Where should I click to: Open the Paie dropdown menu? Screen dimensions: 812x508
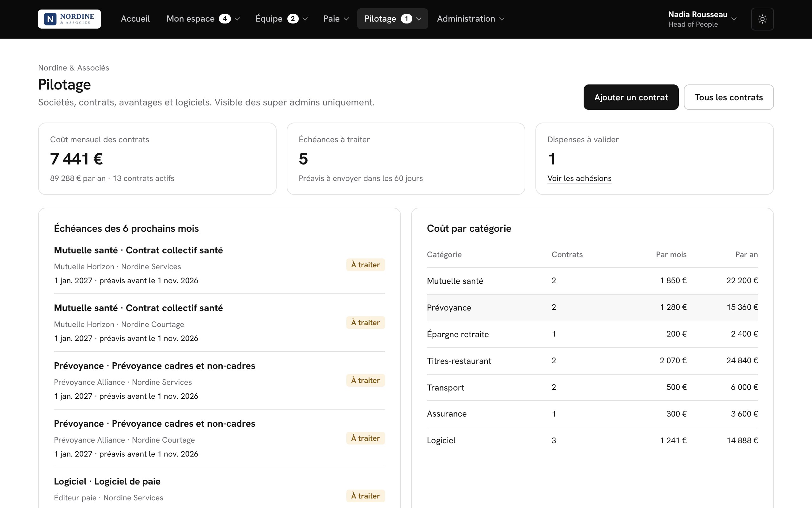click(x=336, y=19)
